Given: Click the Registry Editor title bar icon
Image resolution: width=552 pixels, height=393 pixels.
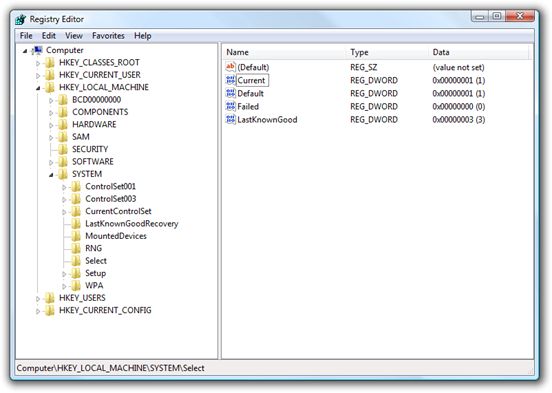Looking at the screenshot, I should tap(21, 19).
